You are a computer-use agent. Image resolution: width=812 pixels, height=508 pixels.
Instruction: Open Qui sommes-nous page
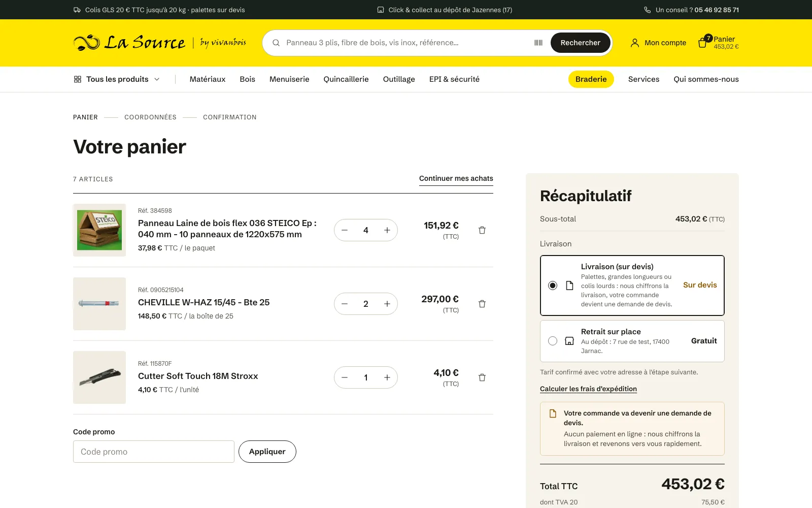pos(706,79)
